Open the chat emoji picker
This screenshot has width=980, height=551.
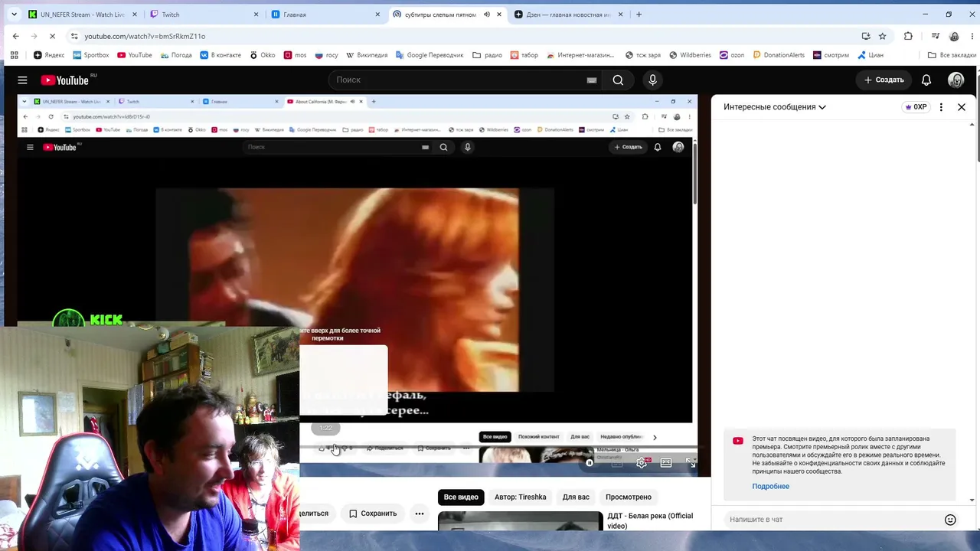[950, 520]
